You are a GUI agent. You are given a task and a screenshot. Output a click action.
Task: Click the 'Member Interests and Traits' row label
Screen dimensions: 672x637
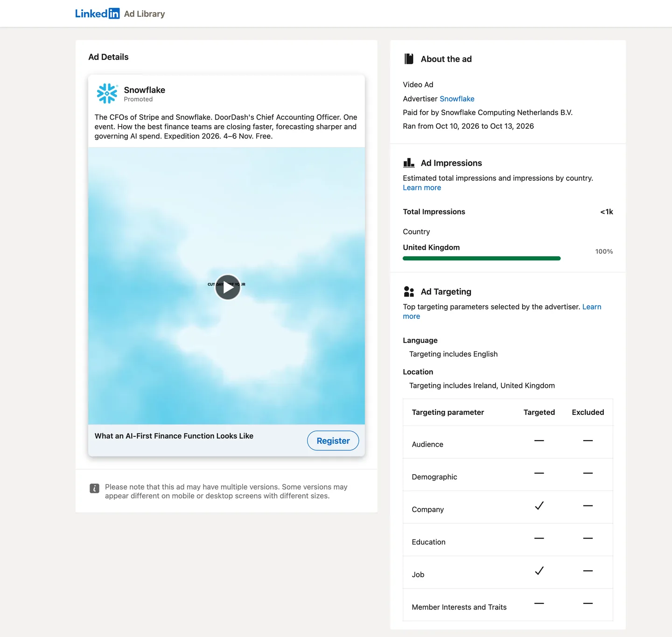pos(459,607)
